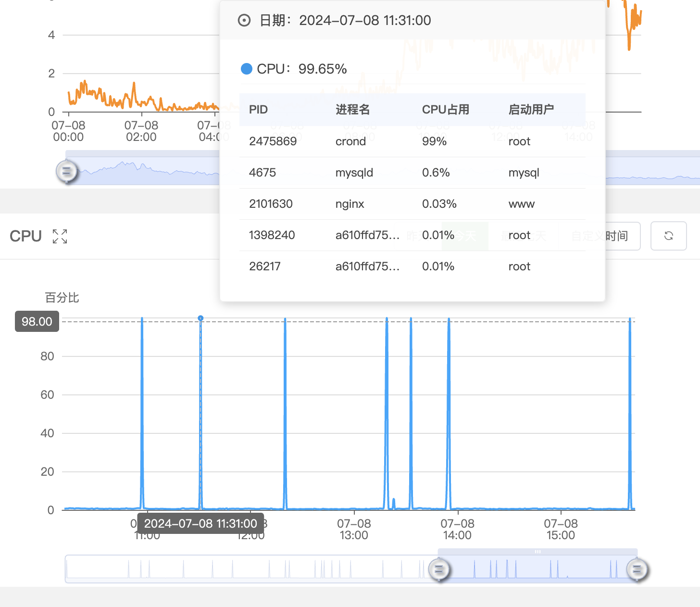Click the target icon beside the tooltip date

[244, 20]
